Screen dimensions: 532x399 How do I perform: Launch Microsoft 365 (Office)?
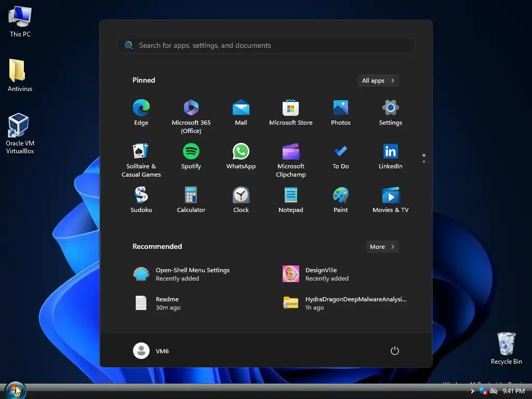point(191,116)
